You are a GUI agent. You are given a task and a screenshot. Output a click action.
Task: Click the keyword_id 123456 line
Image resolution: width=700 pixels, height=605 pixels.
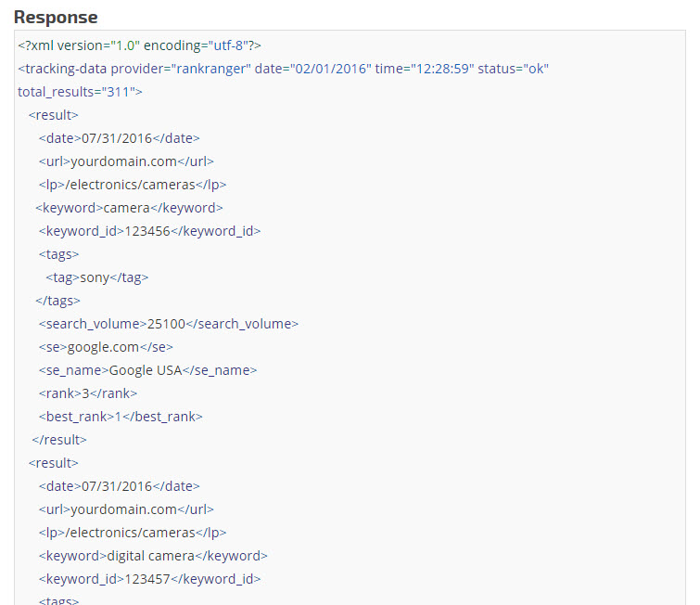(x=149, y=231)
